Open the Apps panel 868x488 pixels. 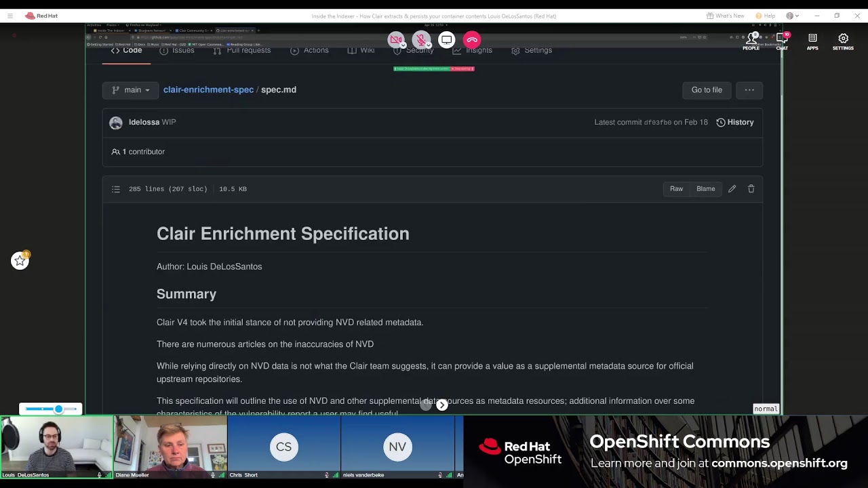[812, 41]
